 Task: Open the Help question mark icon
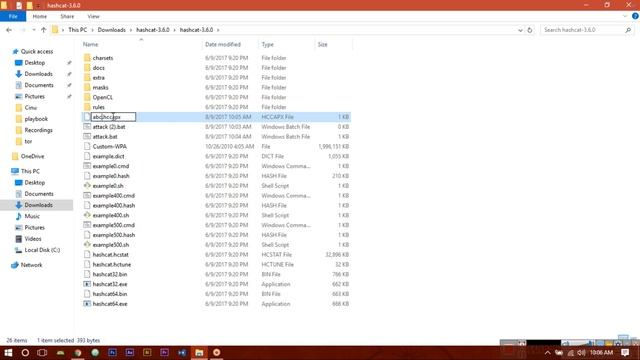click(635, 16)
